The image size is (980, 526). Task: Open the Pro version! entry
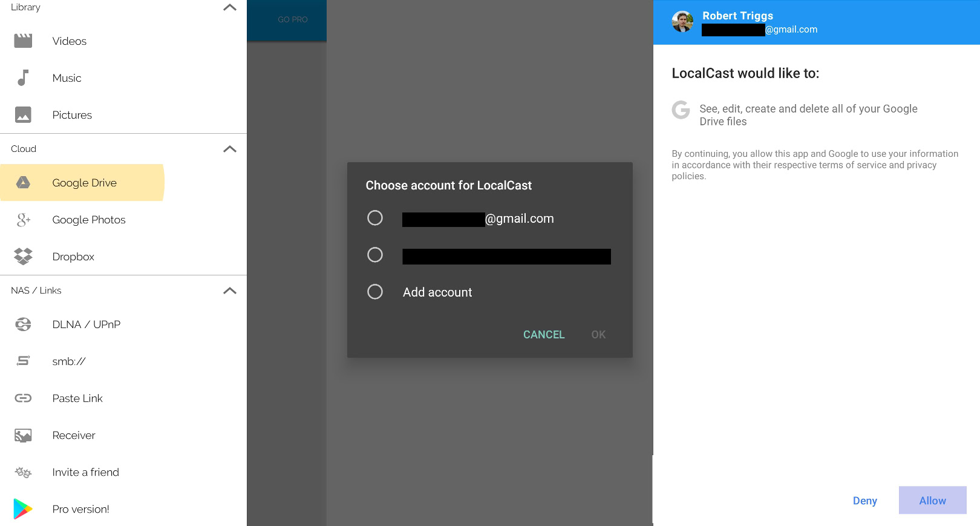(x=123, y=509)
